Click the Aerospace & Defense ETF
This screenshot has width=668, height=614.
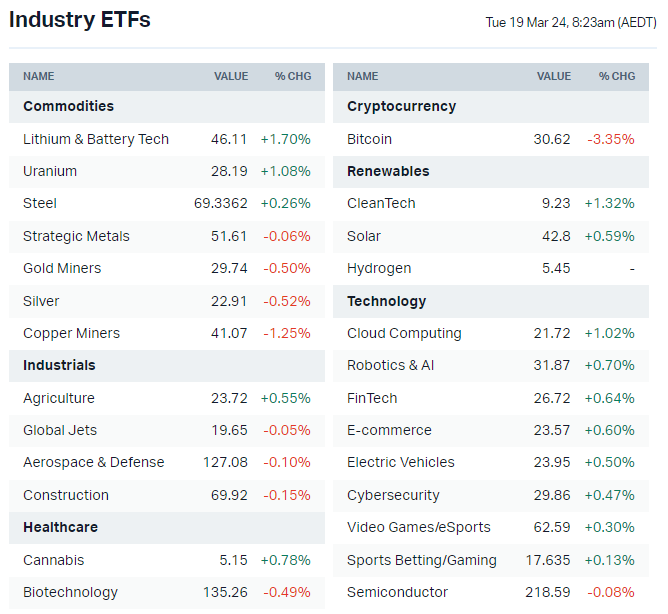tap(94, 462)
